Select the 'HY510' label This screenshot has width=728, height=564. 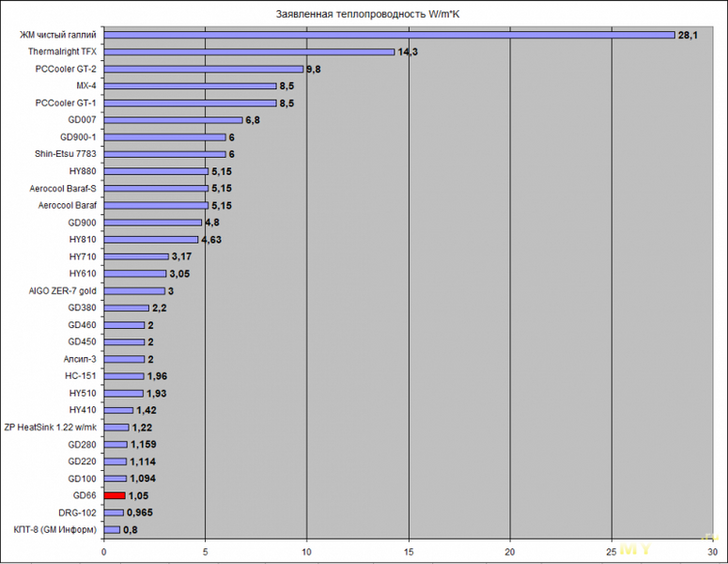click(83, 393)
